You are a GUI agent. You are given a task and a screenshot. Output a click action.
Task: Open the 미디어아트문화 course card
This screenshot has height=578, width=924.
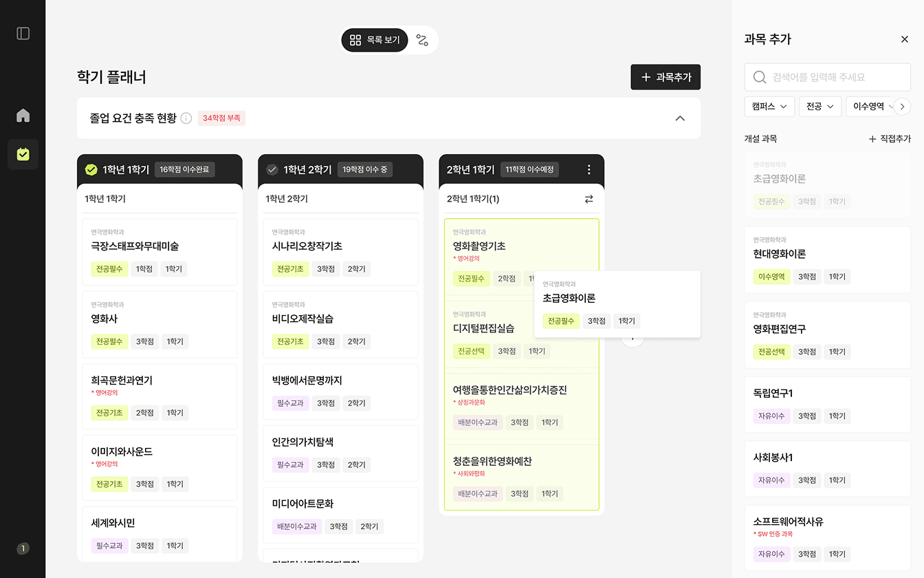(340, 515)
